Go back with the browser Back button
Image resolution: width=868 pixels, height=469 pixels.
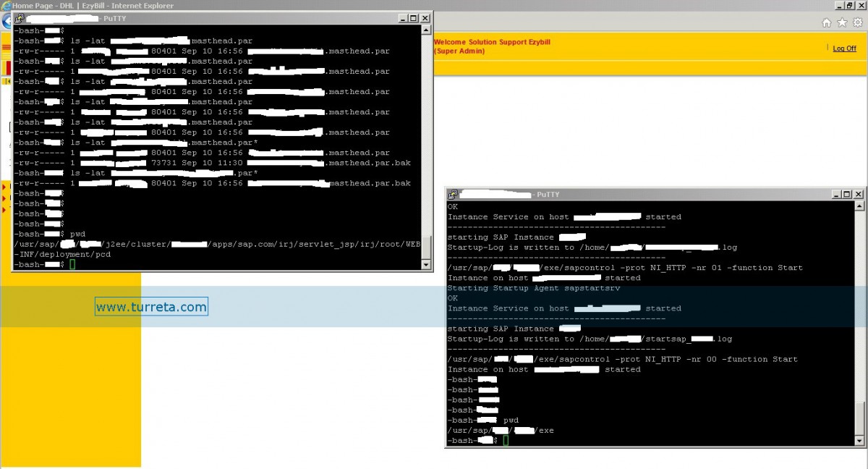coord(6,22)
